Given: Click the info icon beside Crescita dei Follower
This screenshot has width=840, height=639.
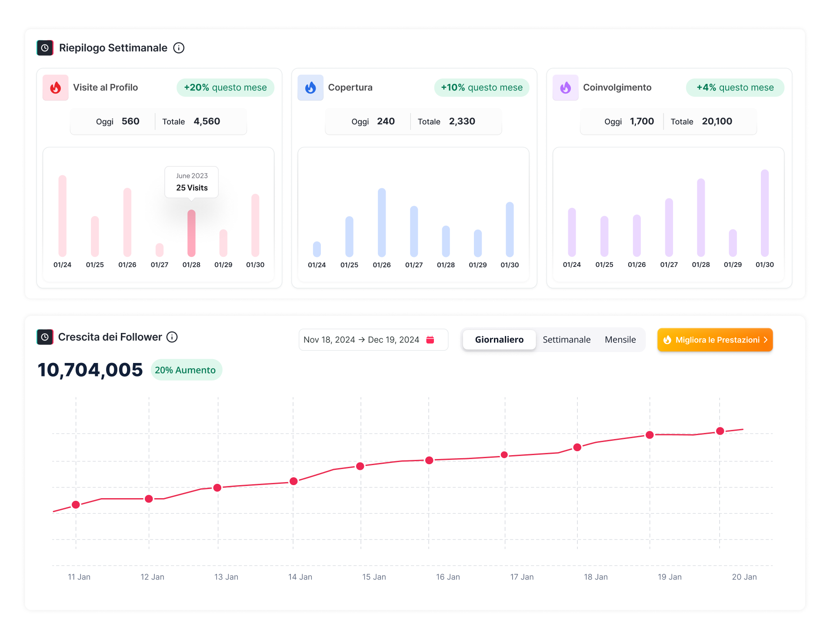Looking at the screenshot, I should tap(172, 337).
